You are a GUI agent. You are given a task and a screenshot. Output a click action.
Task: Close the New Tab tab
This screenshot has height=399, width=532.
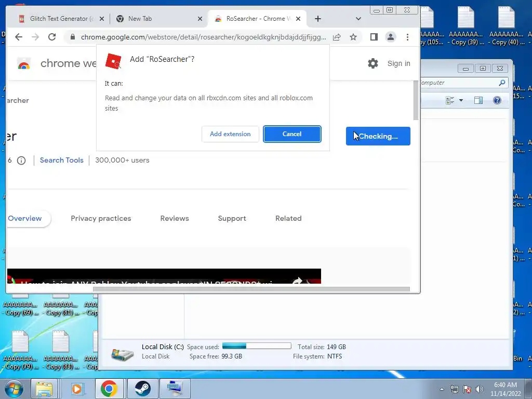point(200,19)
